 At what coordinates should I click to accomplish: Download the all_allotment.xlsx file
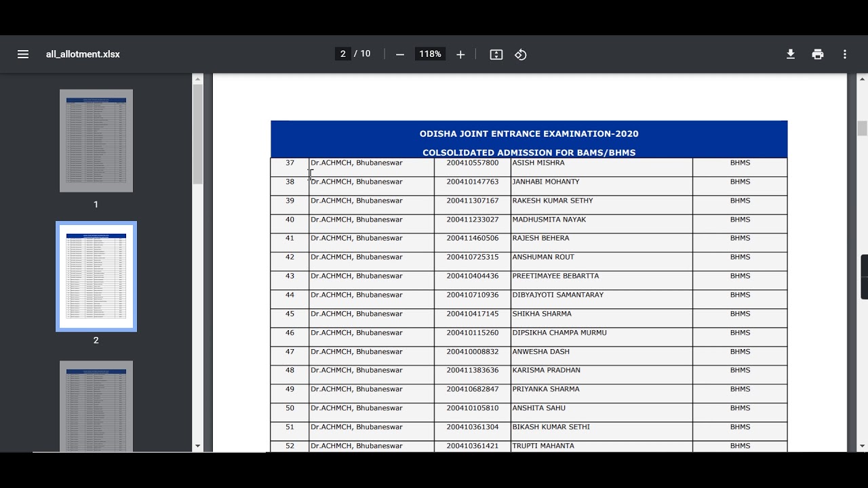pyautogui.click(x=791, y=54)
